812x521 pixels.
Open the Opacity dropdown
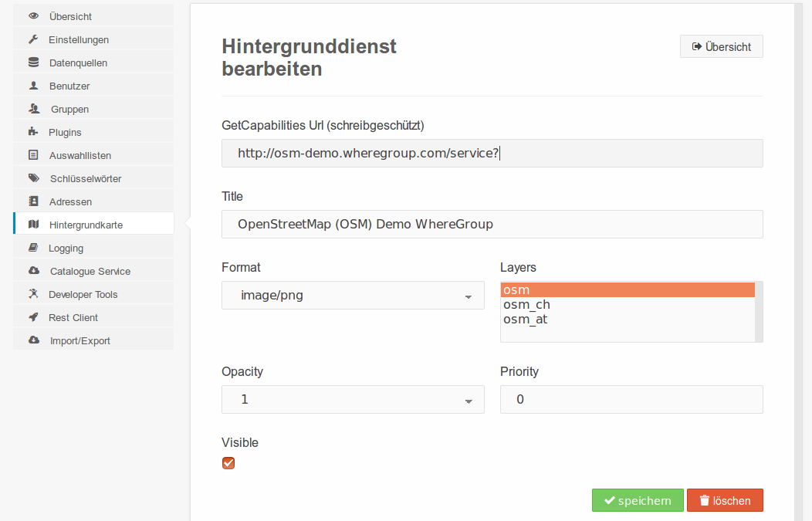coord(353,399)
